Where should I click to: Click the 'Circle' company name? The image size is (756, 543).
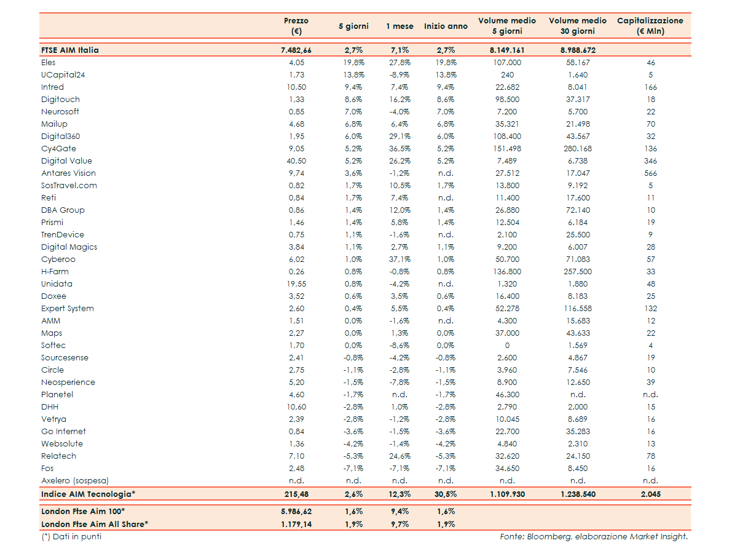53,370
